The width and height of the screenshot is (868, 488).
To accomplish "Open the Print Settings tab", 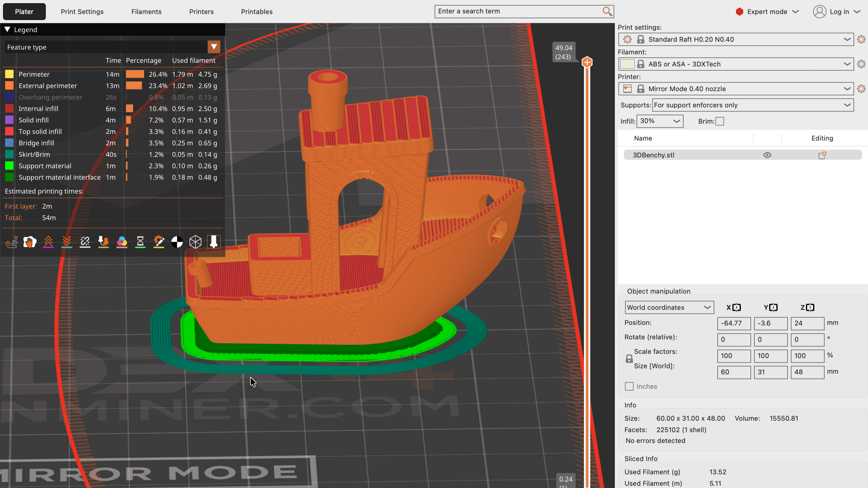I will pos(82,12).
